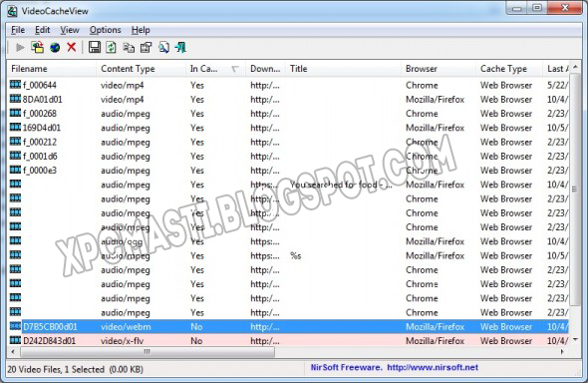
Task: Click the horizontal scrollbar left arrow
Action: (x=14, y=352)
